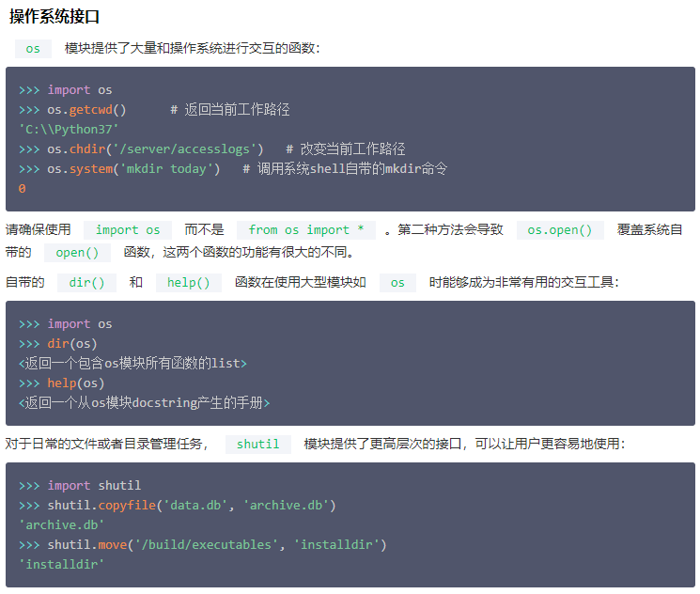The width and height of the screenshot is (700, 594).
Task: Click the inline 'open()' code tag
Action: pyautogui.click(x=77, y=253)
